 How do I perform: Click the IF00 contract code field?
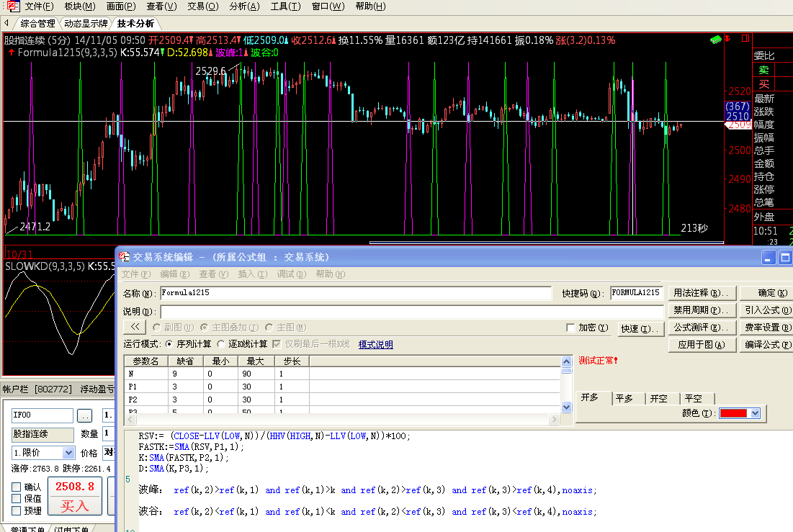42,415
